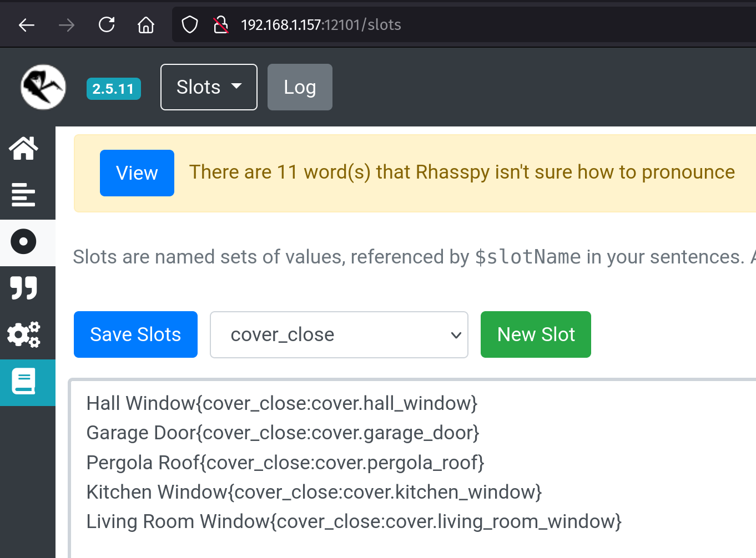Click the Rhasspy logo
Screen dimensions: 756x558
pos(43,87)
